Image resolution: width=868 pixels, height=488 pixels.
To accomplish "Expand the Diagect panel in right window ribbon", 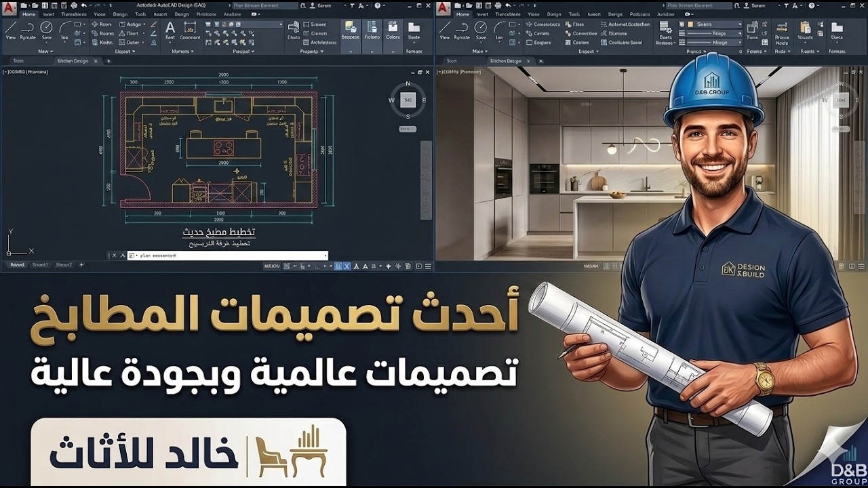I will click(x=588, y=52).
